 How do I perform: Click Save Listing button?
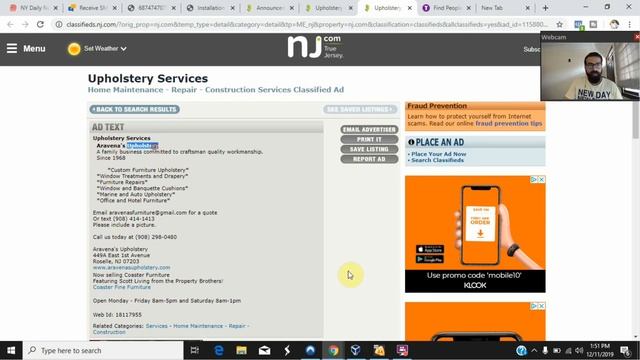pos(369,149)
